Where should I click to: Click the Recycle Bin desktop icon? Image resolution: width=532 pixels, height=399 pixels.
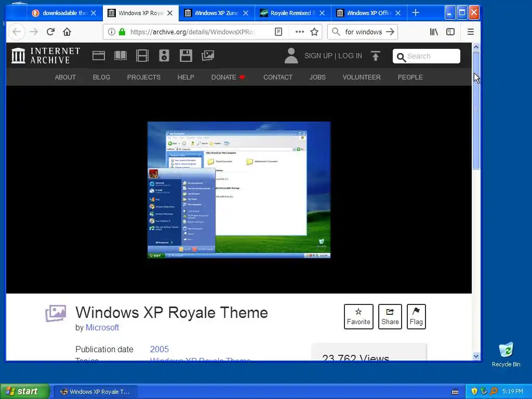(x=506, y=355)
